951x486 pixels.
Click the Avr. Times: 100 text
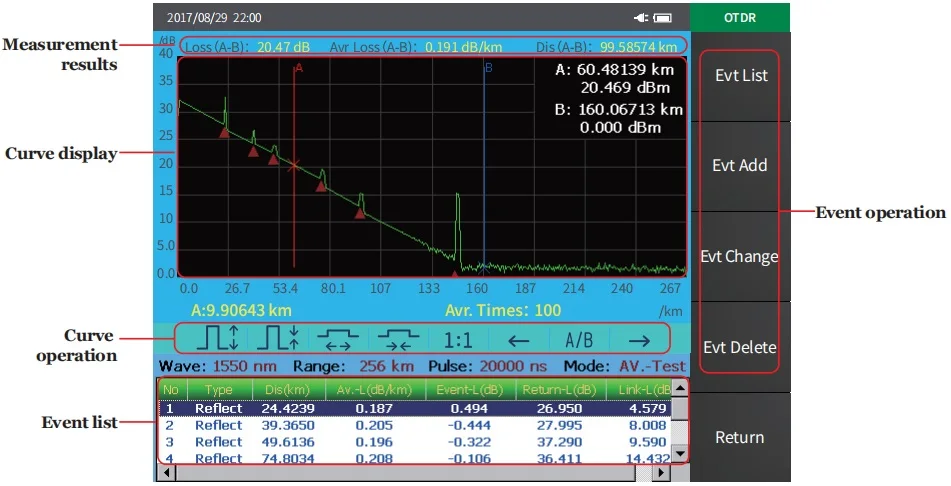click(x=503, y=311)
